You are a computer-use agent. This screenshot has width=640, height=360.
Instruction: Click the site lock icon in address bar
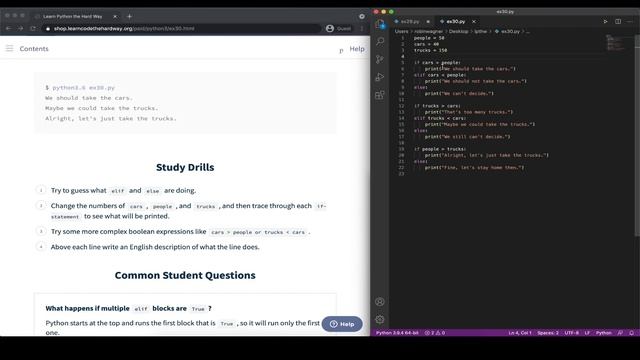48,29
